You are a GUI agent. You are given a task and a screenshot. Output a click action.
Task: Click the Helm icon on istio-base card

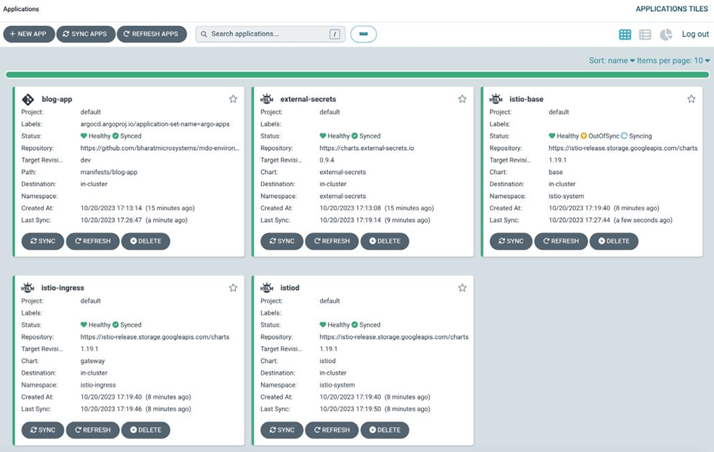point(496,99)
